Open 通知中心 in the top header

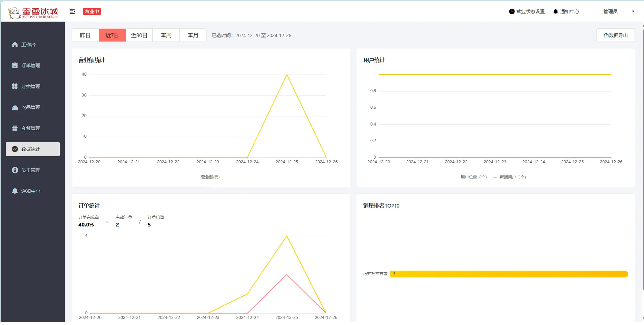[x=566, y=11]
